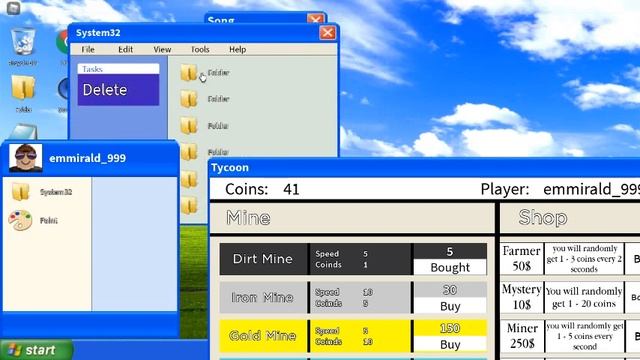This screenshot has width=640, height=360.
Task: Click the Player emmirald_999 label in Tycoon
Action: pyautogui.click(x=560, y=189)
